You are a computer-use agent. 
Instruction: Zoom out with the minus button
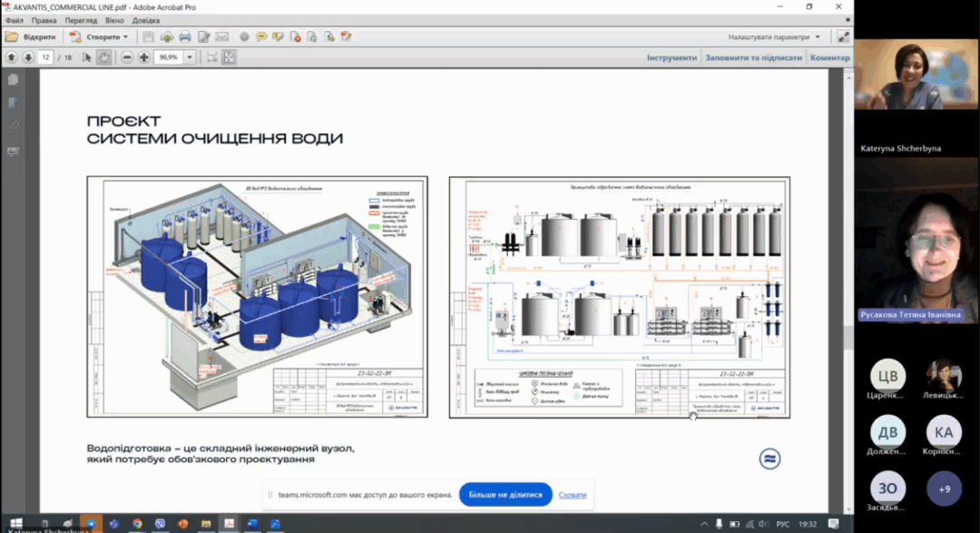click(127, 57)
